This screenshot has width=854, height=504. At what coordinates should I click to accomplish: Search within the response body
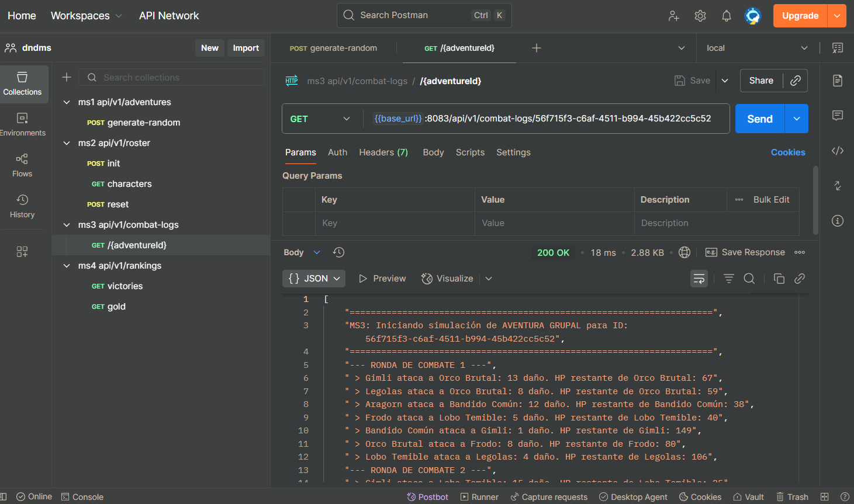coord(749,279)
